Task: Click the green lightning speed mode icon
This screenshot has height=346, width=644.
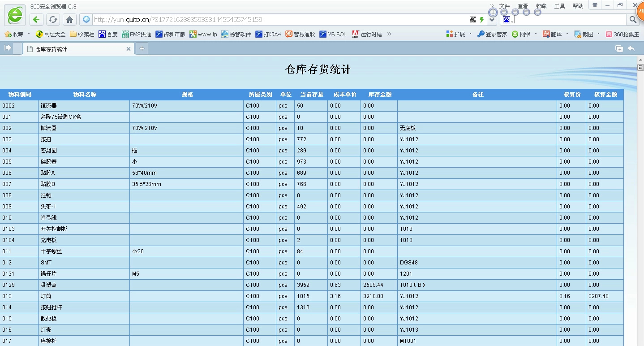Action: point(482,20)
